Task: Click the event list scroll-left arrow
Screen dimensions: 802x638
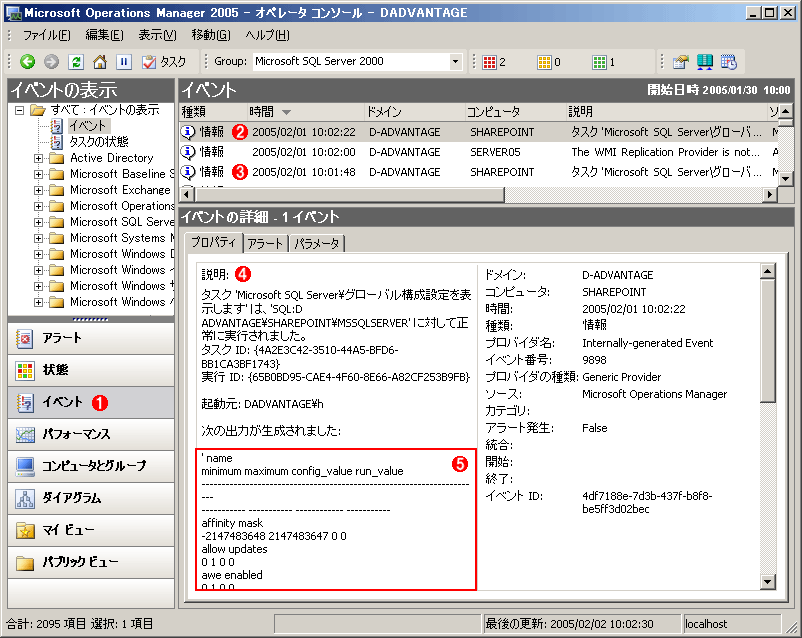Action: pyautogui.click(x=187, y=194)
